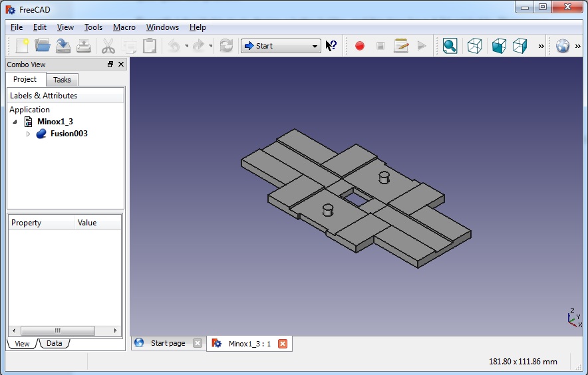
Task: Float the Combo View panel
Action: coord(110,64)
